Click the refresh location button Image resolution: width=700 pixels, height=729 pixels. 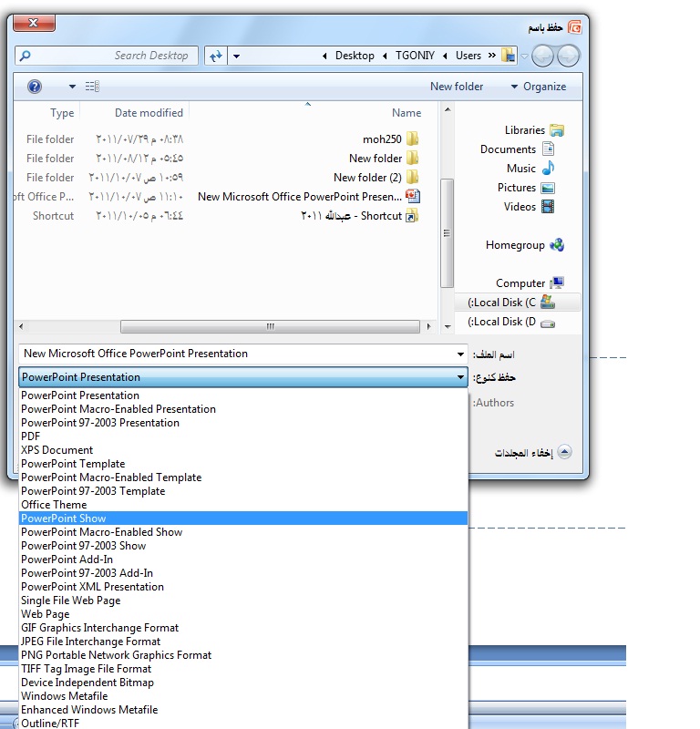(216, 56)
